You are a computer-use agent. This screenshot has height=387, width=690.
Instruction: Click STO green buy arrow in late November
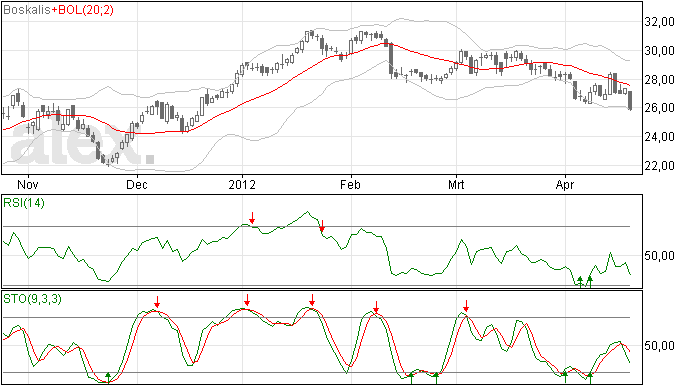pos(108,378)
